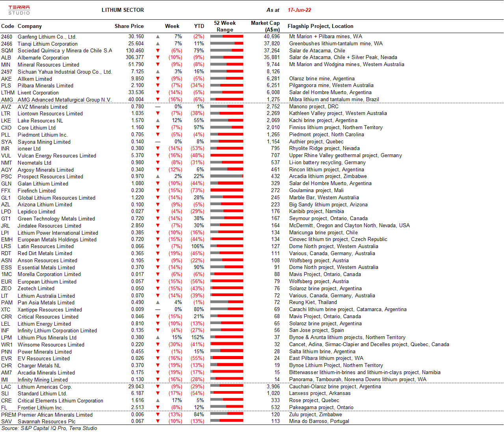
Task: Click the up arrow in Critical Elements Lithium row
Action: (158, 400)
